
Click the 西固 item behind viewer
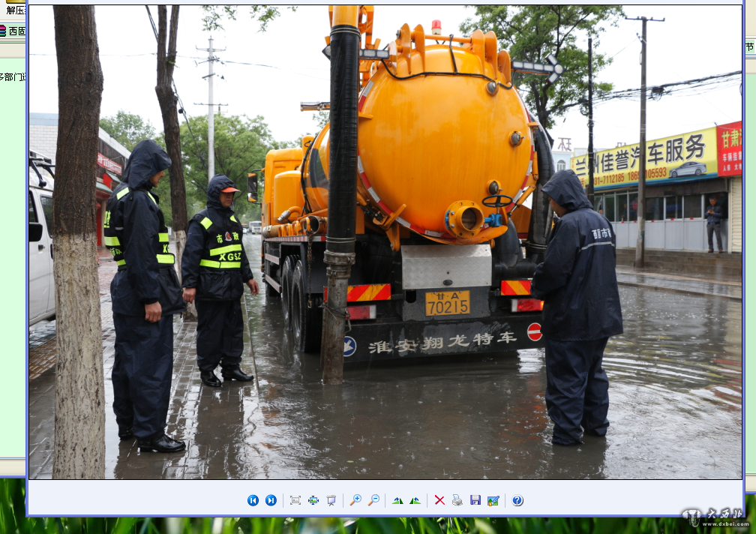tap(13, 31)
